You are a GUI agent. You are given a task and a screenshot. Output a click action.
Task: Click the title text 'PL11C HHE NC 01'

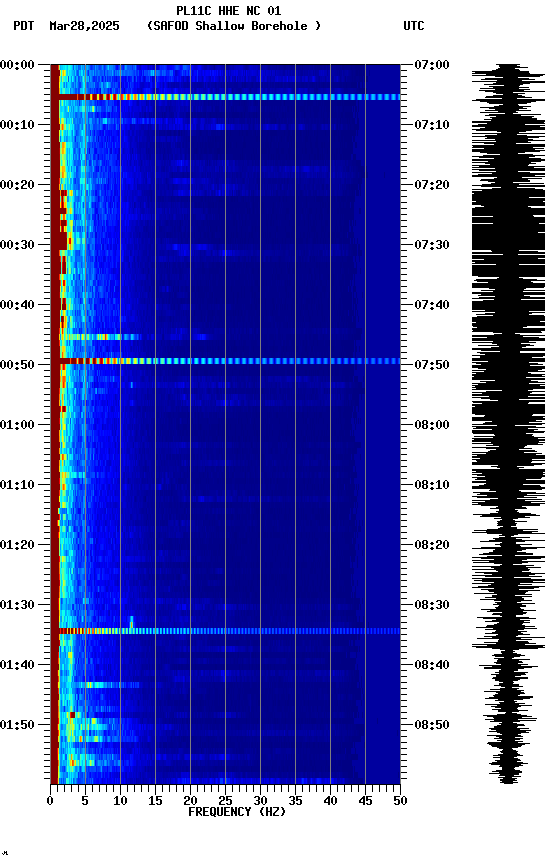click(x=229, y=10)
